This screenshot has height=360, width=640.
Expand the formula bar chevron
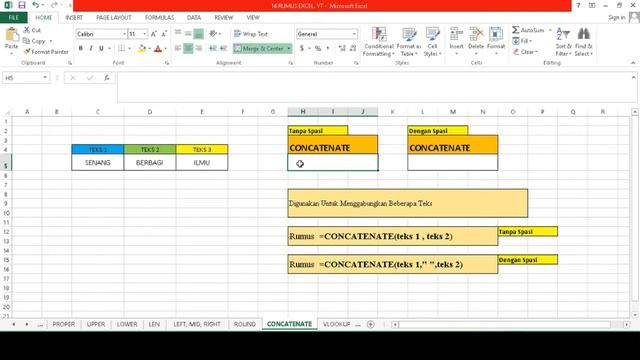[x=633, y=77]
